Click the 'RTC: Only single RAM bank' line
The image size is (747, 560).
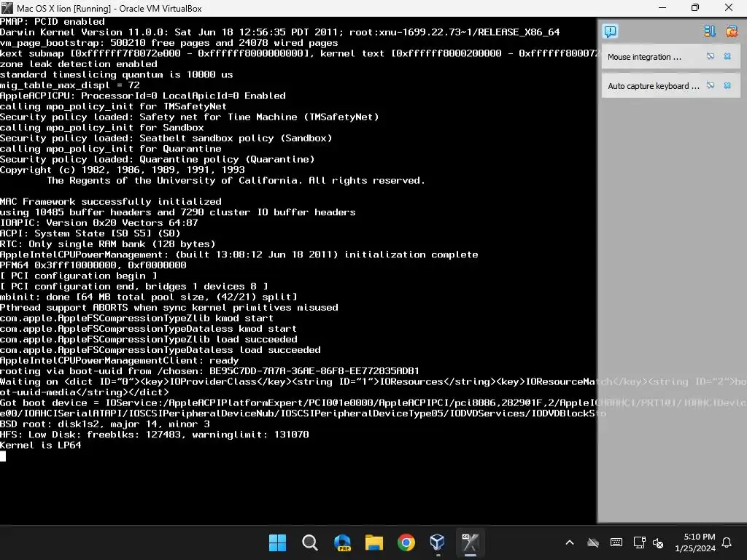click(x=108, y=244)
